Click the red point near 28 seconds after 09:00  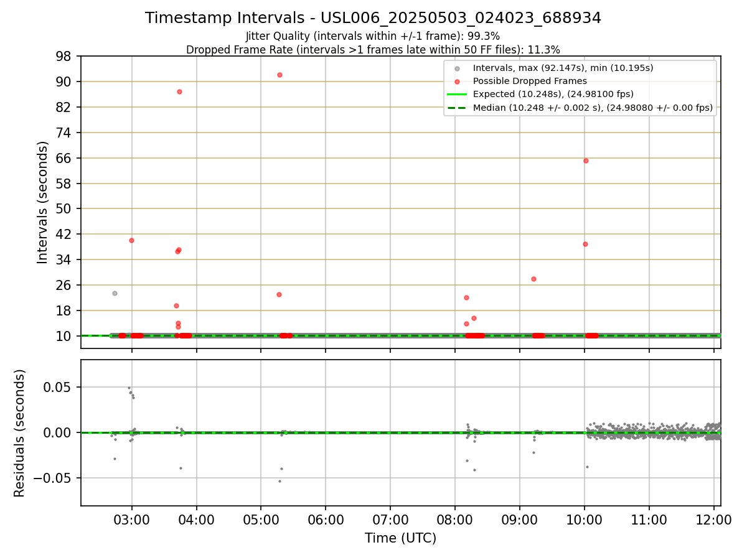pyautogui.click(x=533, y=279)
